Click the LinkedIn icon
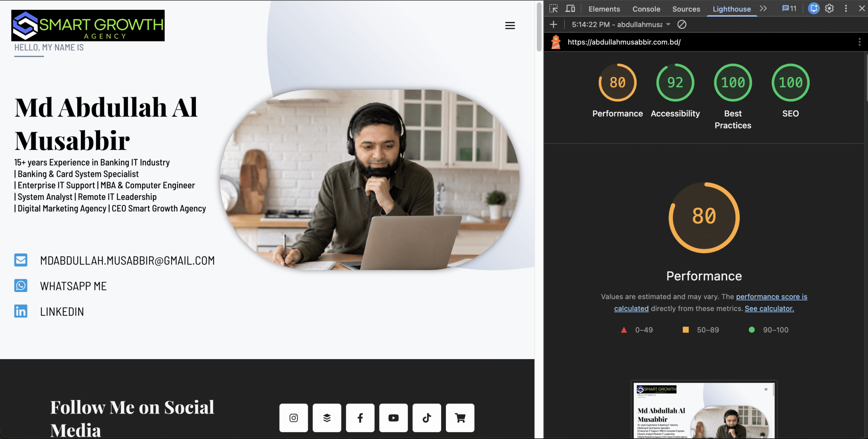The width and height of the screenshot is (868, 439). point(21,311)
